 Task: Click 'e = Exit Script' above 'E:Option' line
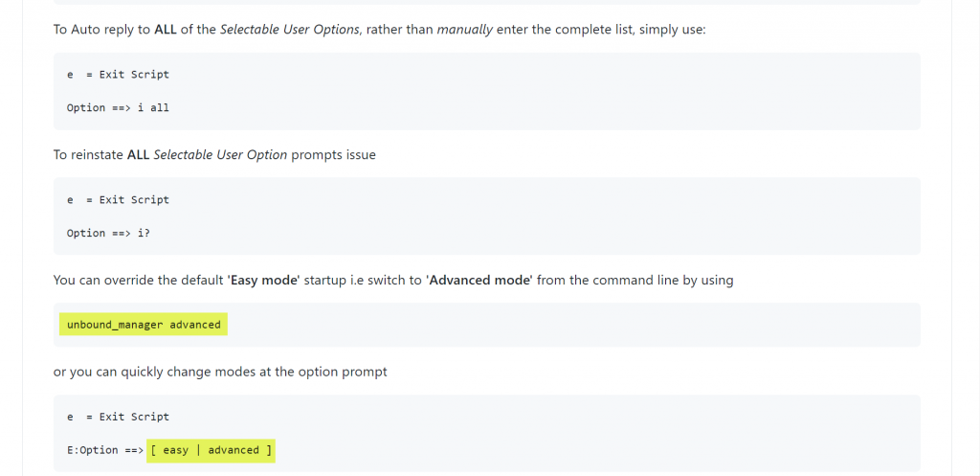(118, 417)
